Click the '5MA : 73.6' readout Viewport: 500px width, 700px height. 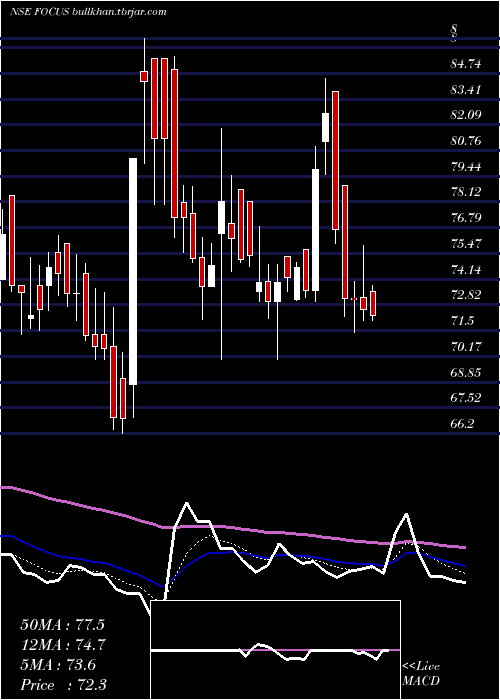pyautogui.click(x=58, y=665)
